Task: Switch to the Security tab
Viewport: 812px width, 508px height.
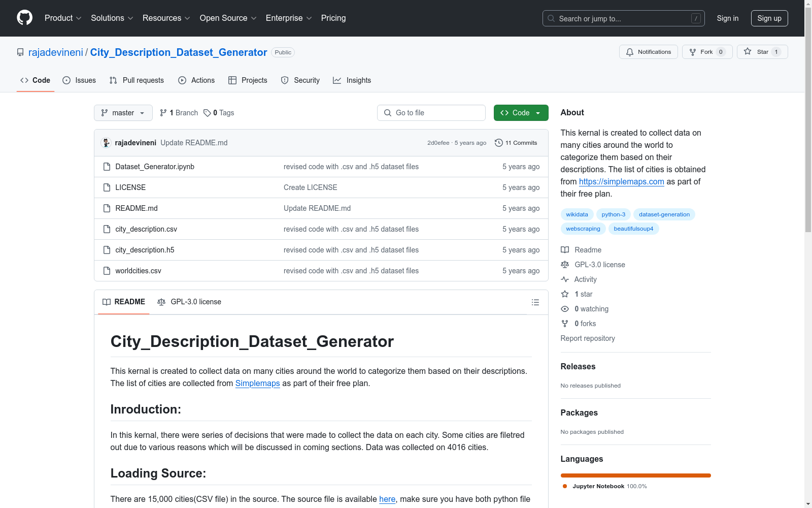Action: tap(300, 80)
